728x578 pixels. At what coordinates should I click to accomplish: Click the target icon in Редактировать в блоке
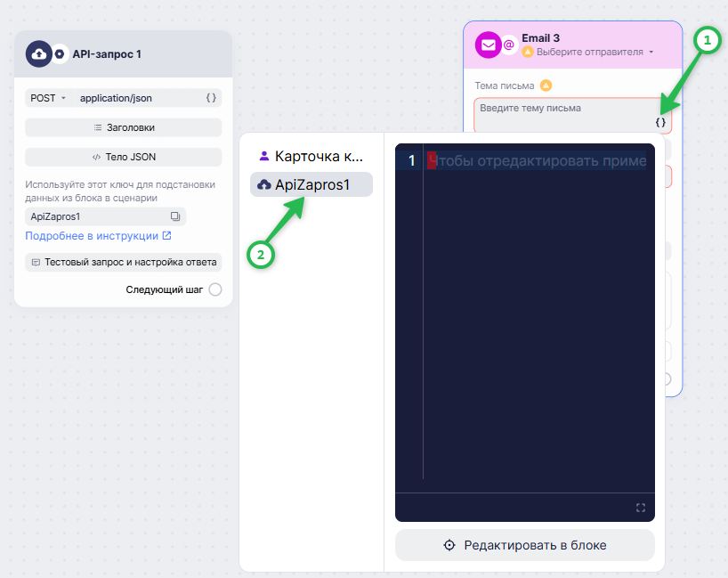(x=449, y=545)
